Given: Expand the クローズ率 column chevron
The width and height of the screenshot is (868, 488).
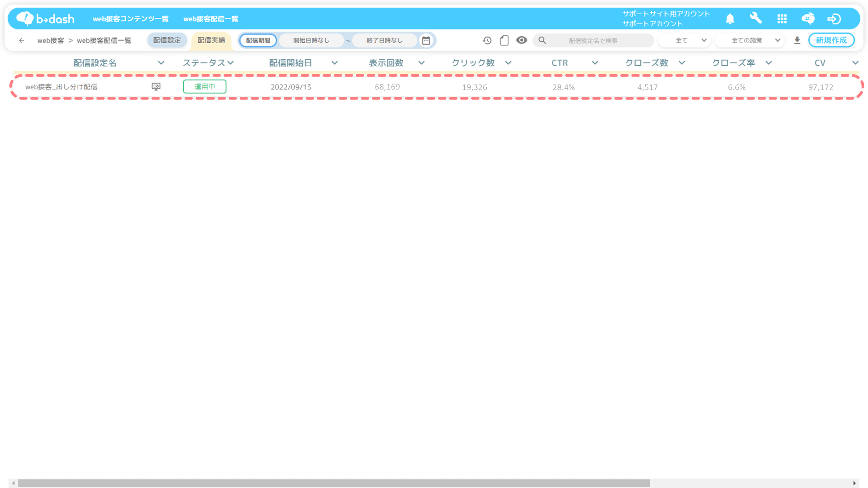Looking at the screenshot, I should 768,63.
